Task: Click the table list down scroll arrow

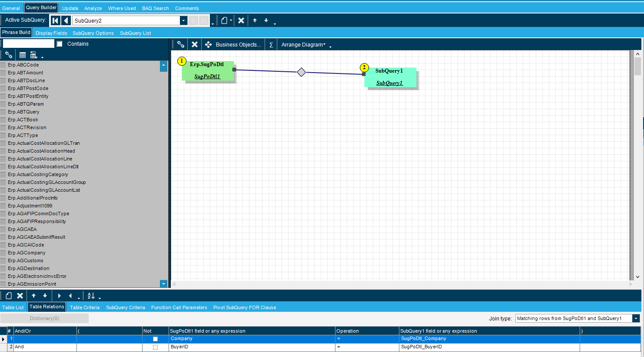Action: [164, 284]
